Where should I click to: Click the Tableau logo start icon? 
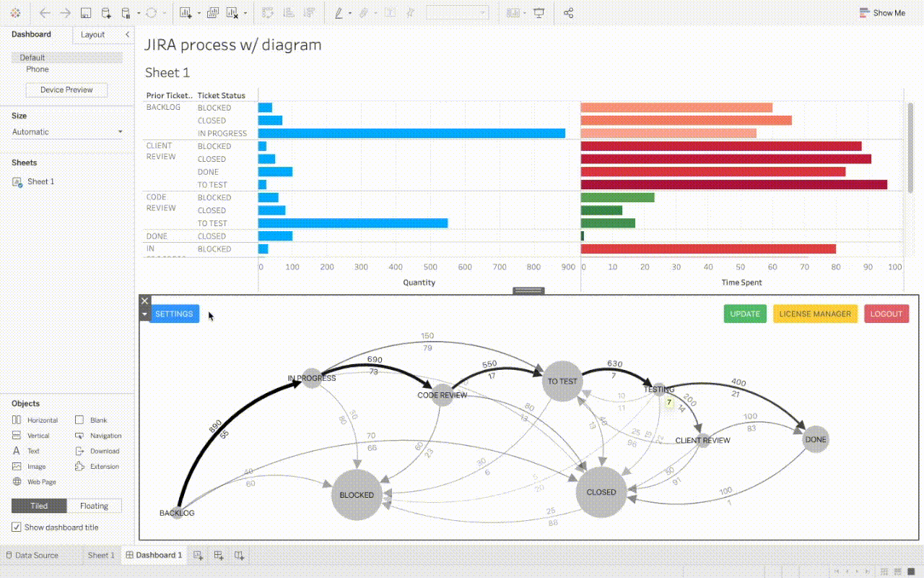pos(16,13)
